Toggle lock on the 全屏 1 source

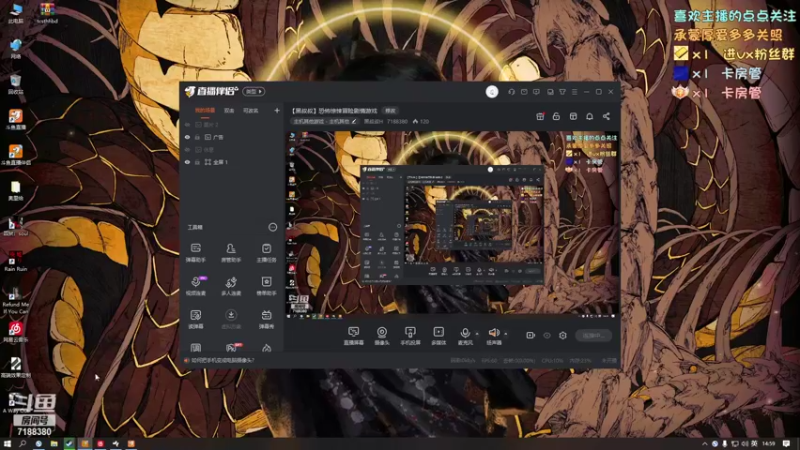[x=197, y=162]
